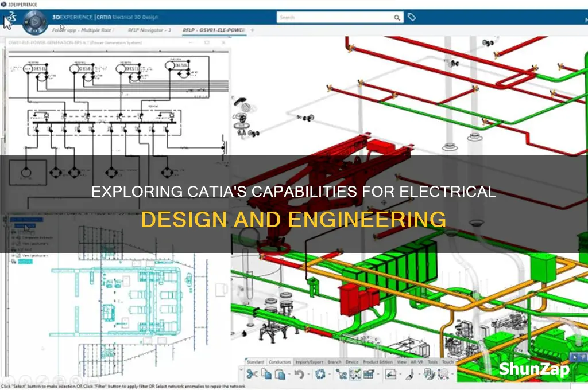Maximize the Power Generation System schematic window
The width and height of the screenshot is (588, 390).
207,42
